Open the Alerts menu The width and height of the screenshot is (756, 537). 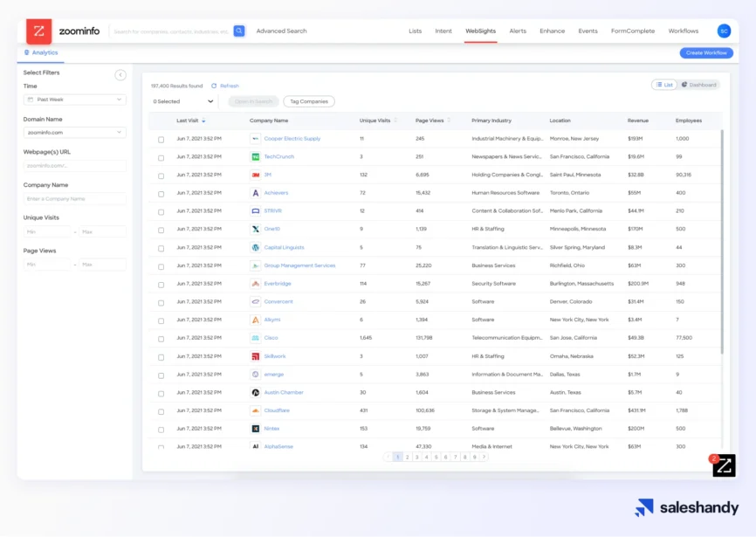coord(518,31)
